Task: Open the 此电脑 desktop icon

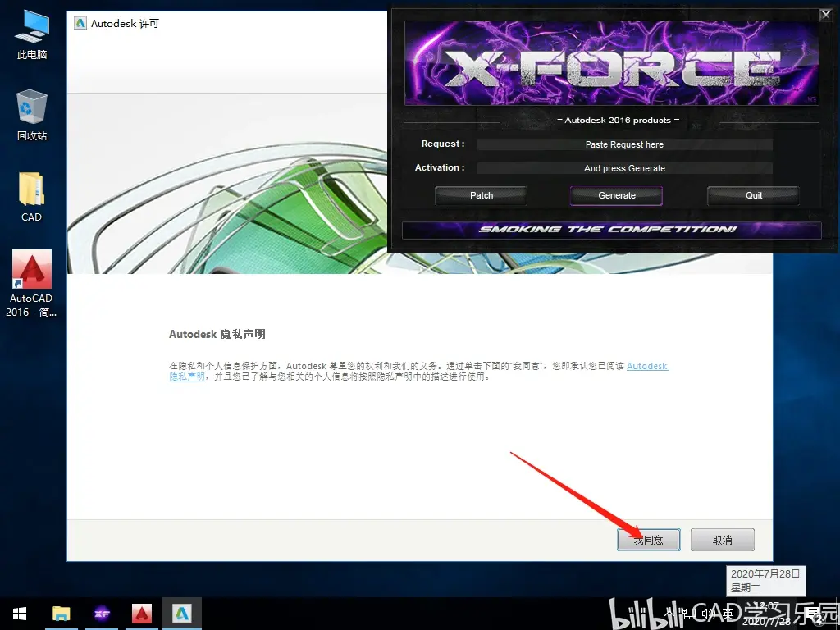Action: (32, 34)
